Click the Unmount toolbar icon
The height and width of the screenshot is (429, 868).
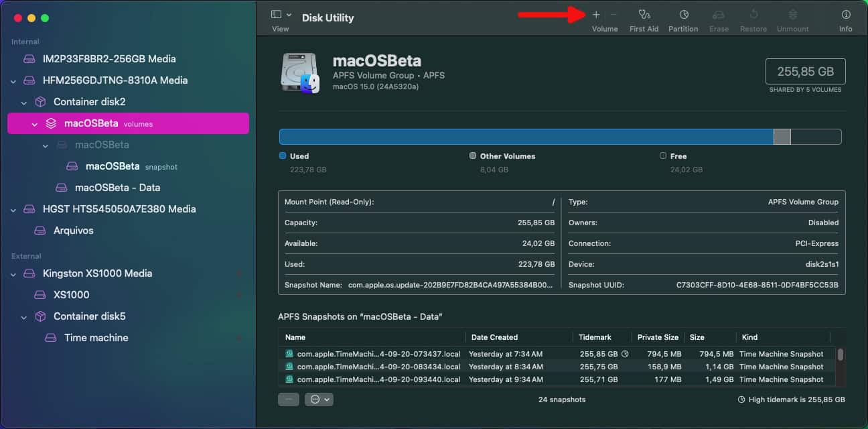click(x=793, y=14)
